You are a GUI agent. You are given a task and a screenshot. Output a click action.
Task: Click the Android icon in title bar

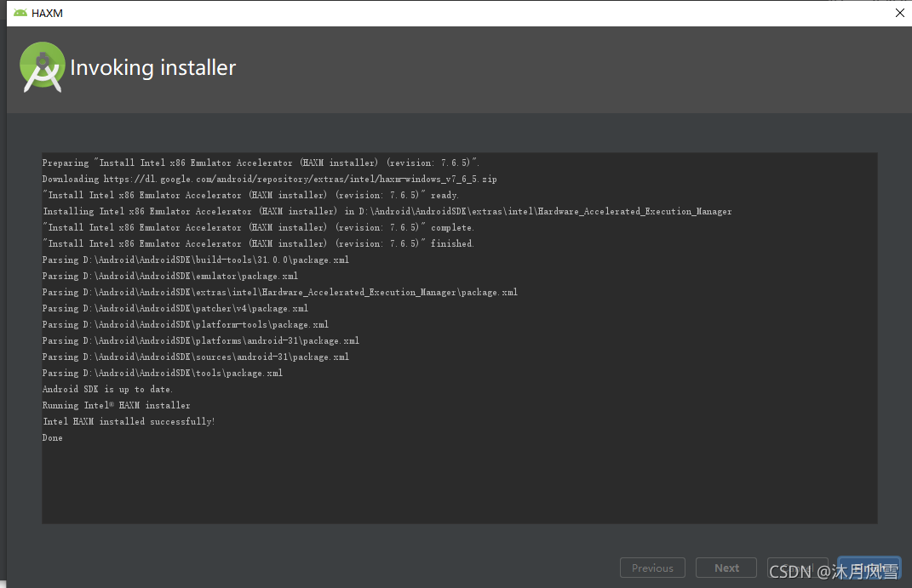[20, 13]
